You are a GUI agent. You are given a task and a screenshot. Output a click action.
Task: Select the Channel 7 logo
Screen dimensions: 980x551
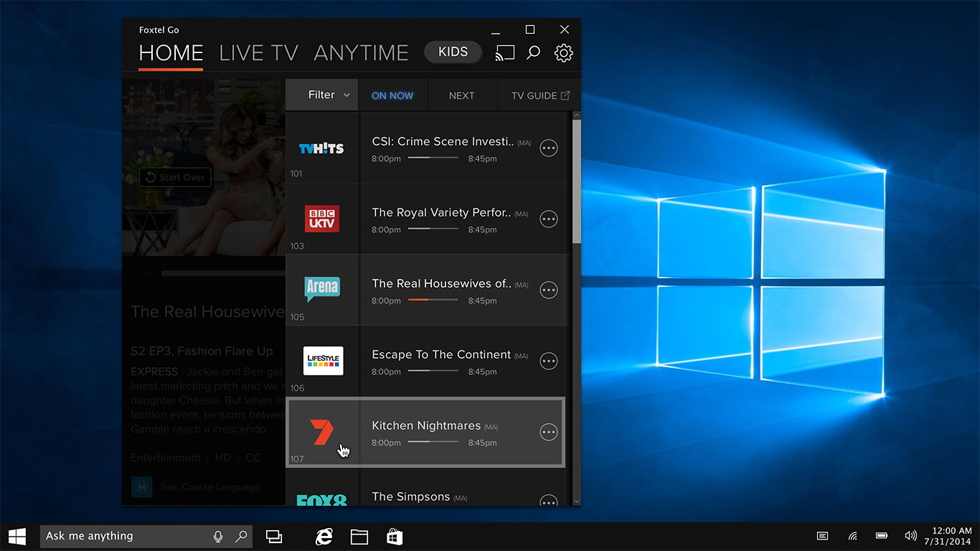[323, 433]
